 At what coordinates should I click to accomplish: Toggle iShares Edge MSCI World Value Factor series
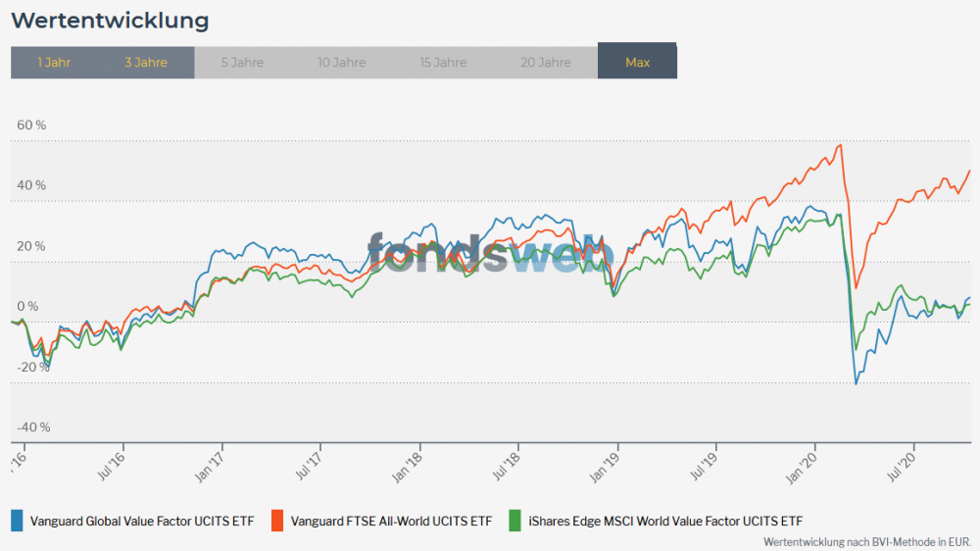click(665, 521)
